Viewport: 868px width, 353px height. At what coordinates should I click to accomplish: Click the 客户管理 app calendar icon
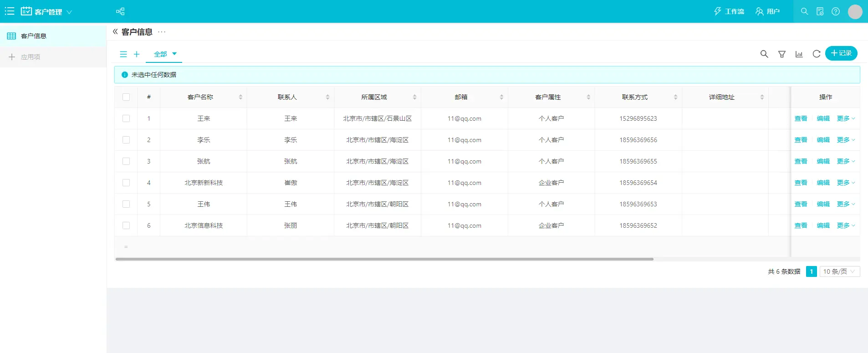26,11
